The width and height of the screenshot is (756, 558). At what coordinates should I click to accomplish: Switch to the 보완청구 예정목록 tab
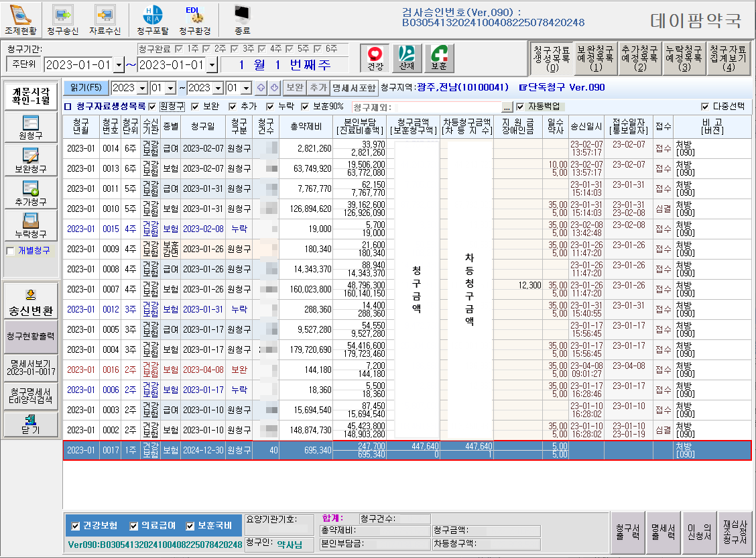(595, 58)
